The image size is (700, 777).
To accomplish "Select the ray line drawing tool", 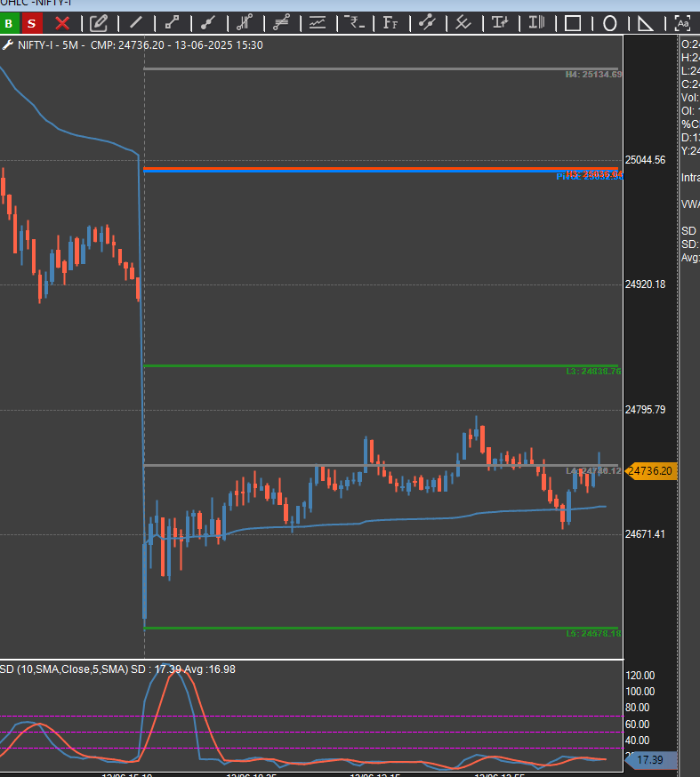I will pos(208,23).
